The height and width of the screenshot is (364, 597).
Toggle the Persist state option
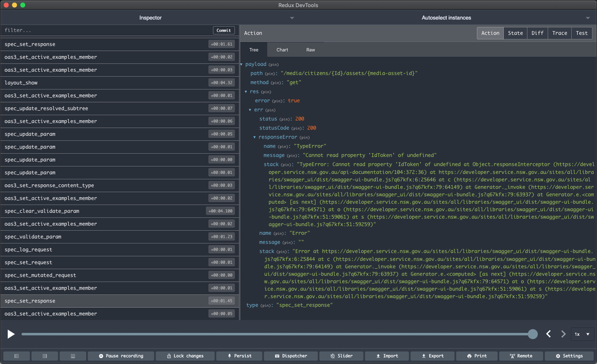[239, 356]
